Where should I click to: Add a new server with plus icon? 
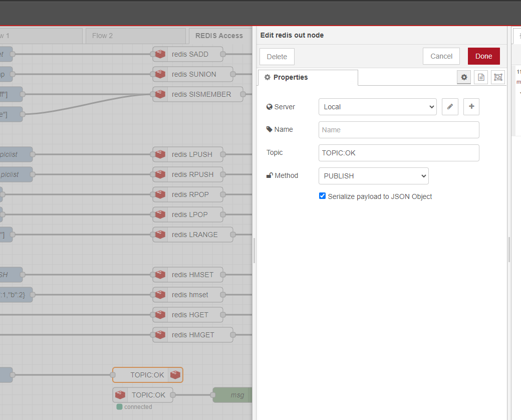pos(471,107)
